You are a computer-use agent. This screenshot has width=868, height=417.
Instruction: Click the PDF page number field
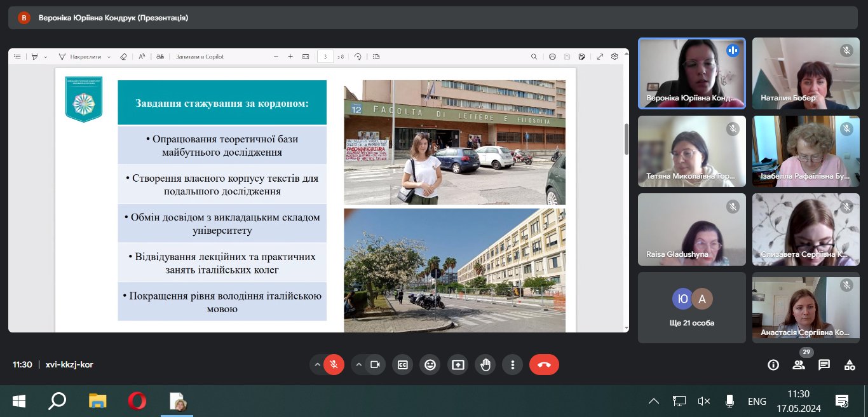pos(325,57)
